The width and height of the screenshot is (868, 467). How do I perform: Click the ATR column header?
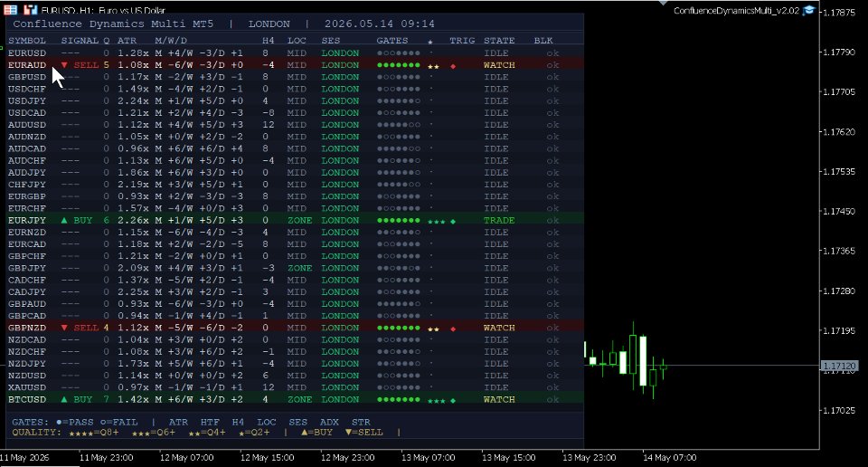tap(127, 41)
